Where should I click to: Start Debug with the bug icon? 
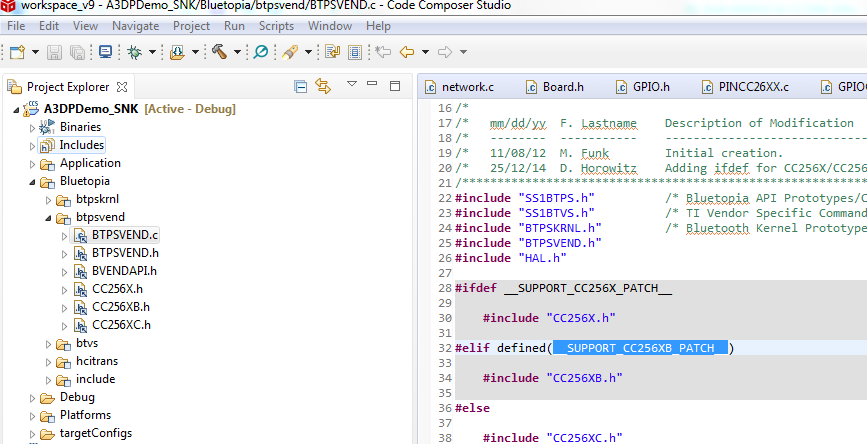click(134, 52)
